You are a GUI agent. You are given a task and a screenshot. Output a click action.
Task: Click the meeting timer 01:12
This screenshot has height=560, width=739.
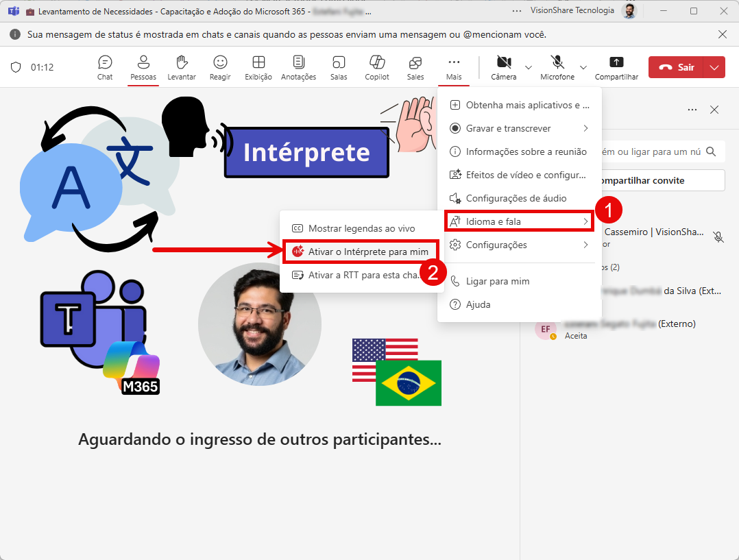[42, 67]
